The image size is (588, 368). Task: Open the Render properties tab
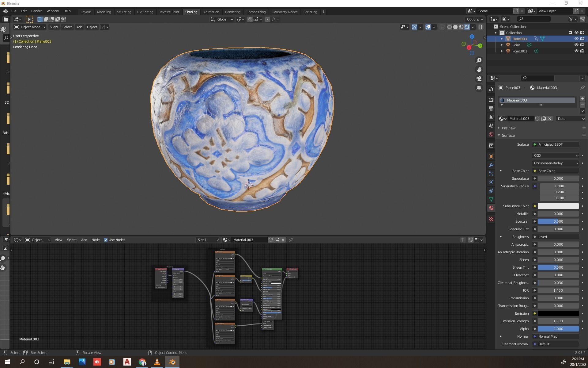pos(491,100)
